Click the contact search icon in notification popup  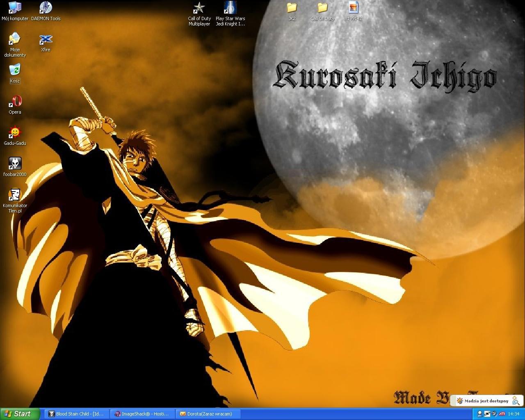pos(516,401)
